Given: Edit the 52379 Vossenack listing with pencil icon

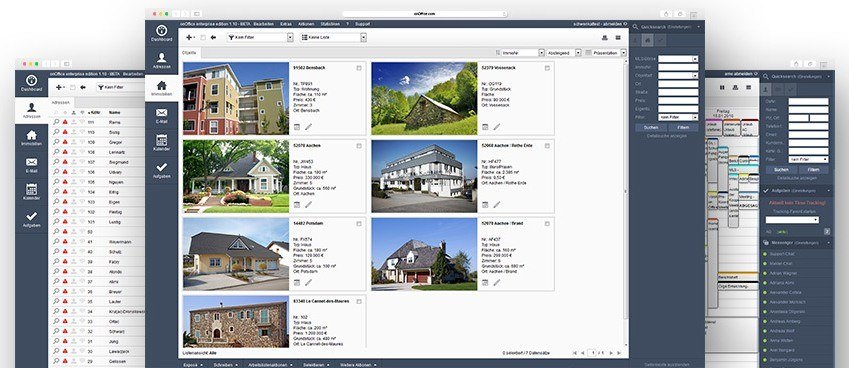Looking at the screenshot, I should (x=497, y=127).
